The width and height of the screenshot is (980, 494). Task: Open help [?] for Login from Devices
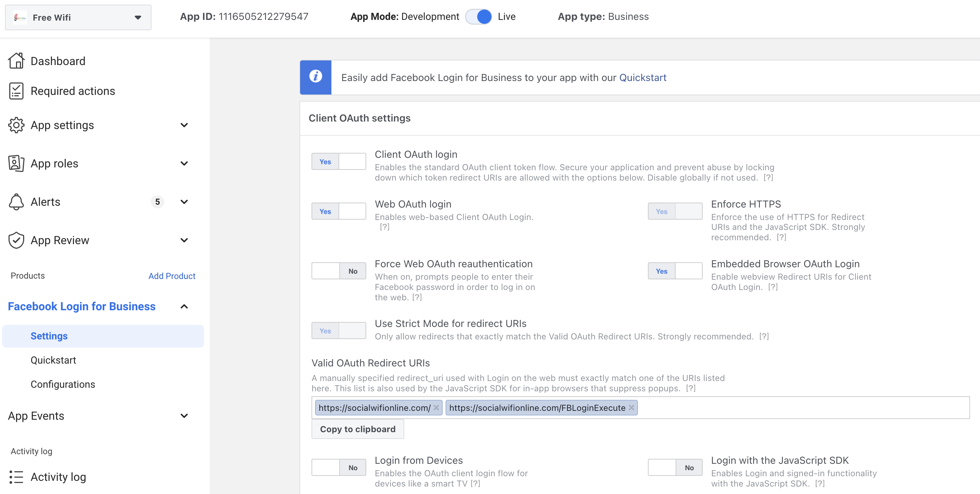pos(475,484)
